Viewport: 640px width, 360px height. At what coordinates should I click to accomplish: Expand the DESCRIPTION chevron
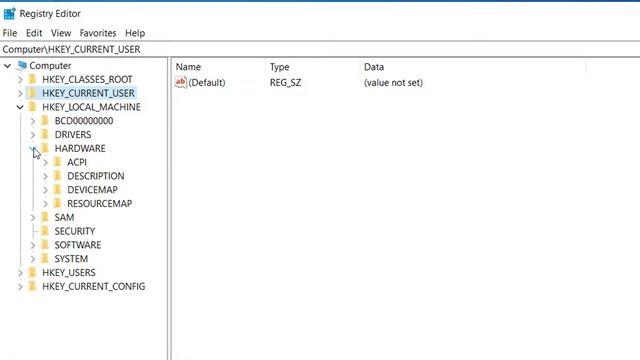(45, 176)
